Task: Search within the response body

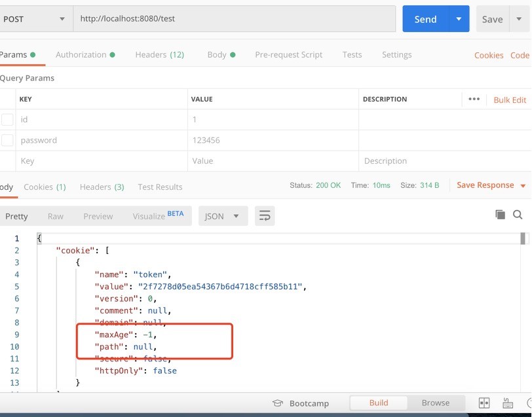Action: 518,214
